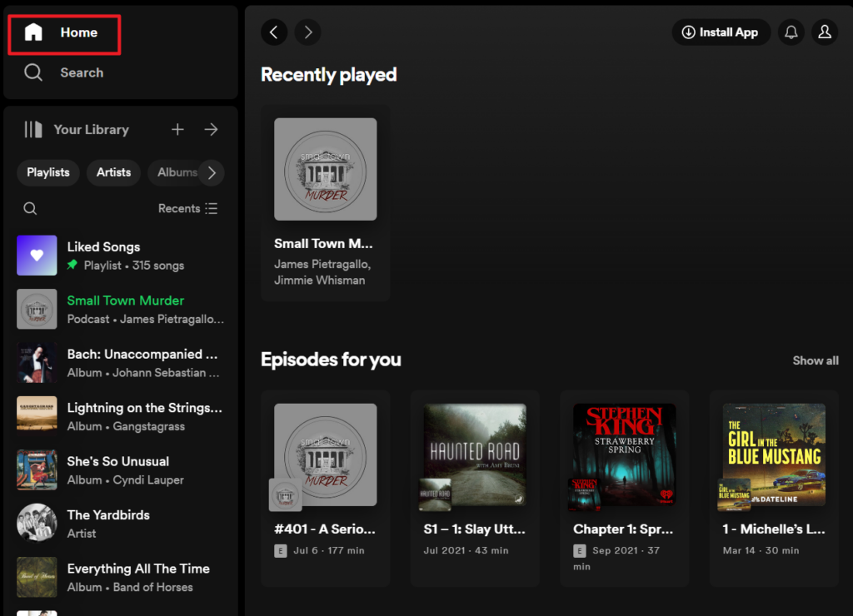The height and width of the screenshot is (616, 853).
Task: Open the Liked Songs playlist
Action: pyautogui.click(x=102, y=246)
